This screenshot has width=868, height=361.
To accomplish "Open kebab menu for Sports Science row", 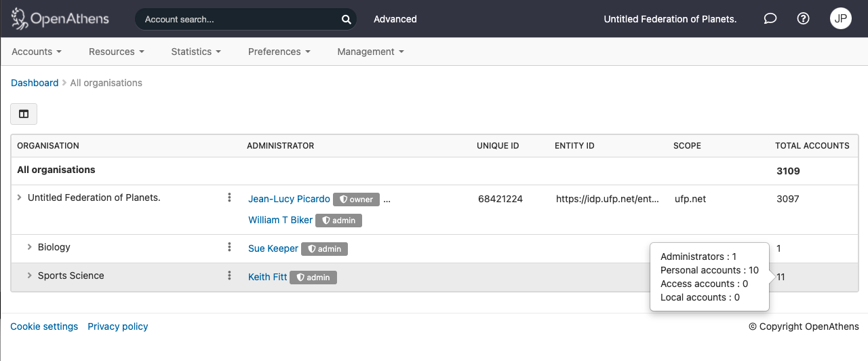I will tap(230, 275).
